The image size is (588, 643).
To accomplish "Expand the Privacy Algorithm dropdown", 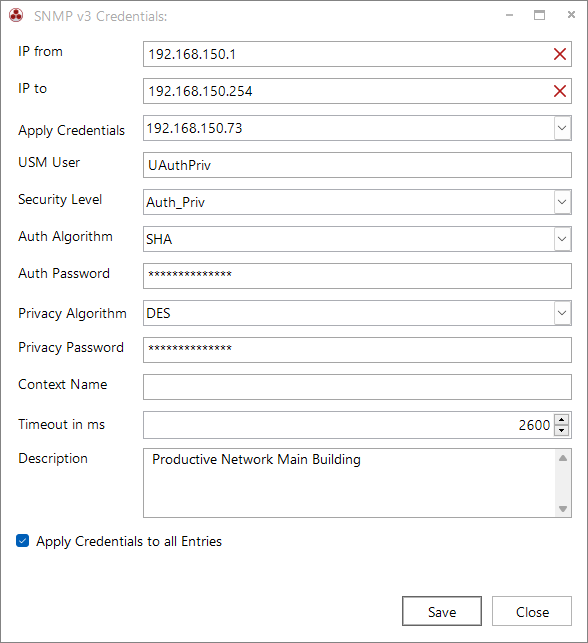I will [x=562, y=313].
